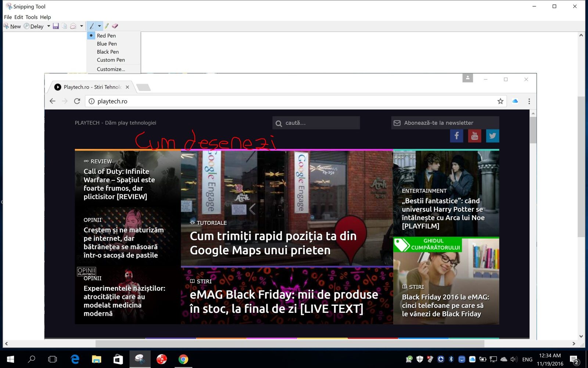This screenshot has height=368, width=588.
Task: Collapse the Pen options dropdown arrow
Action: (x=99, y=26)
